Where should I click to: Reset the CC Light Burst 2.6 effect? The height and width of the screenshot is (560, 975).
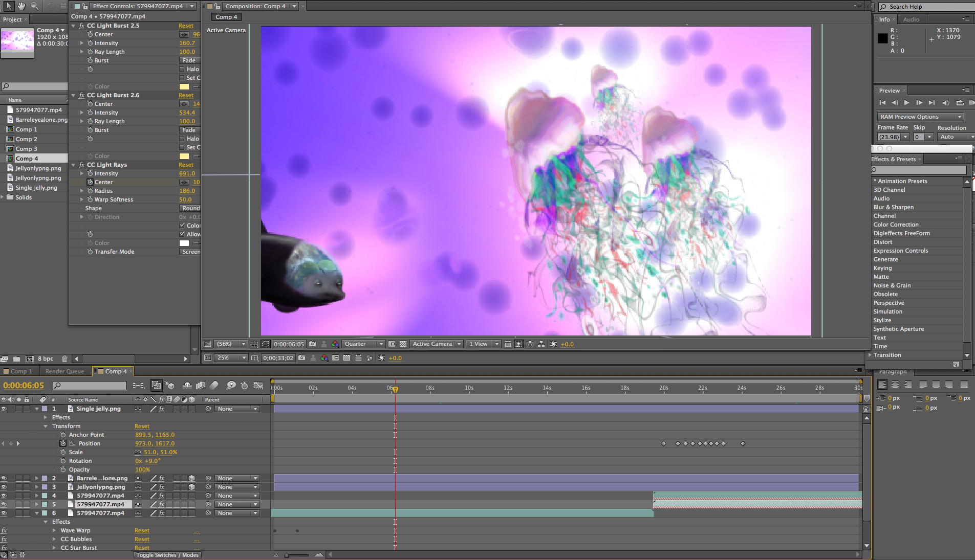click(186, 95)
